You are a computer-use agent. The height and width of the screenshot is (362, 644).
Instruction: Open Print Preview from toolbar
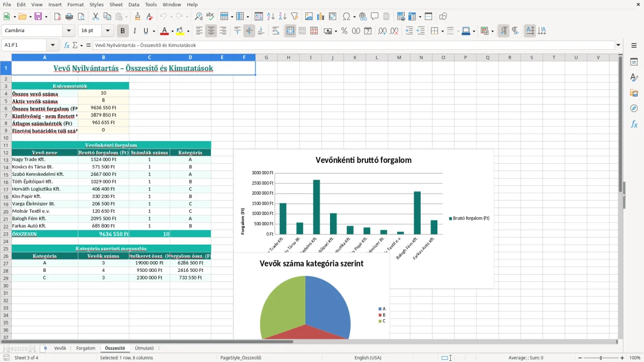click(81, 17)
